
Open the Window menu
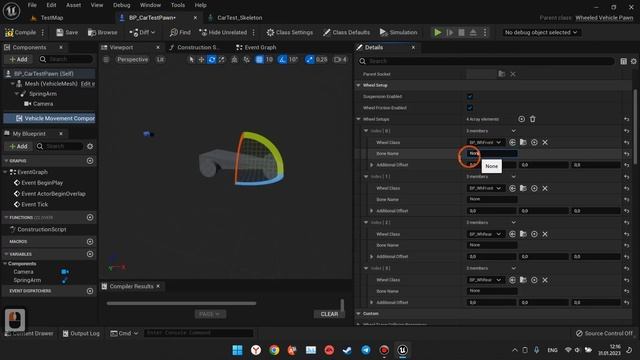point(150,5)
